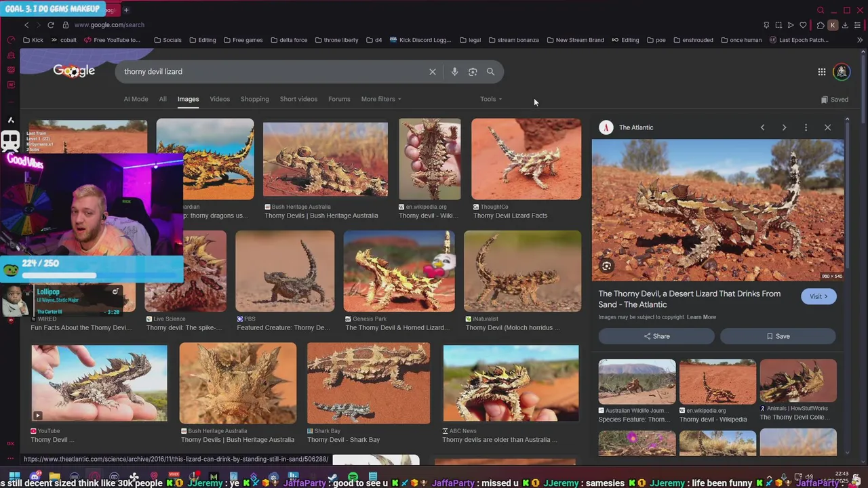Open the ABC News thorny devils image
868x488 pixels.
[511, 383]
